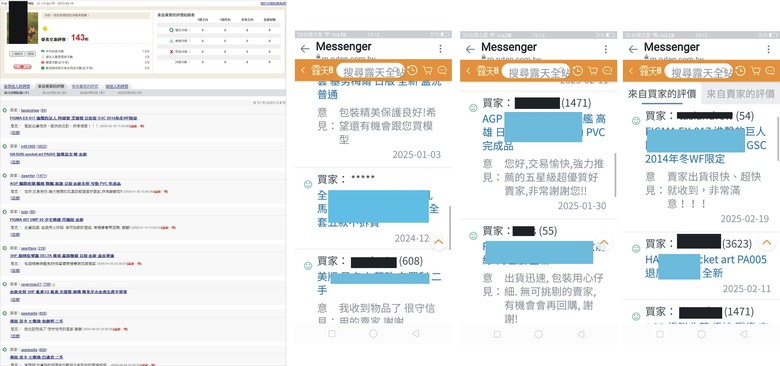Tap Android recents square in phone with 來自賣家的評價 tab
Image resolution: width=780 pixels, height=366 pixels.
click(x=660, y=334)
